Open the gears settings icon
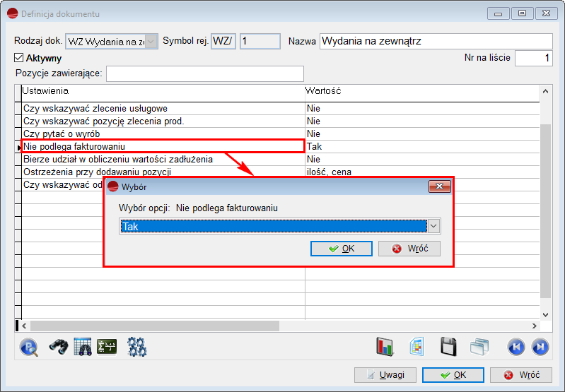The image size is (565, 392). tap(136, 347)
